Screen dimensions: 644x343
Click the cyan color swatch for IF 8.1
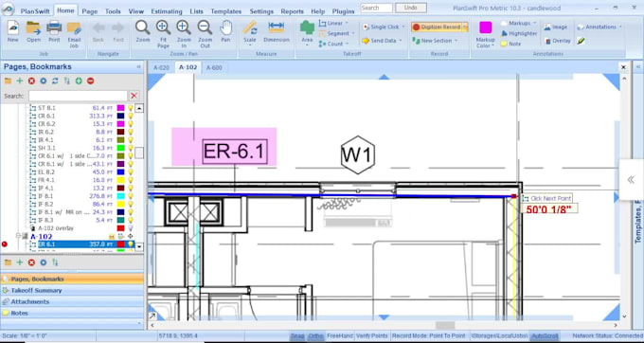[121, 196]
